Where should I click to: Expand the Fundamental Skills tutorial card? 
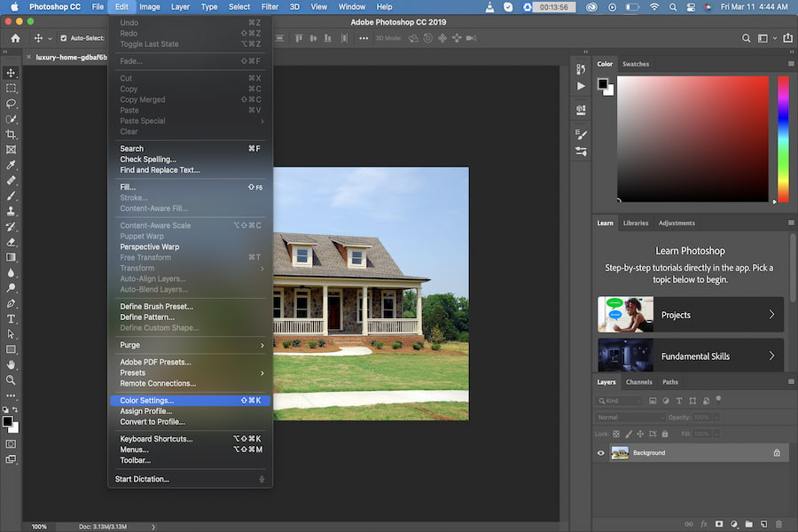691,356
